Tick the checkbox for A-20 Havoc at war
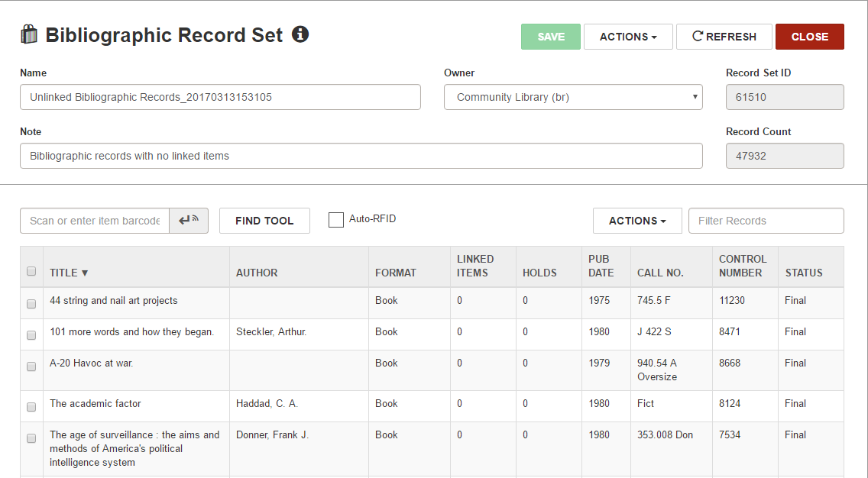The width and height of the screenshot is (868, 478). click(31, 367)
